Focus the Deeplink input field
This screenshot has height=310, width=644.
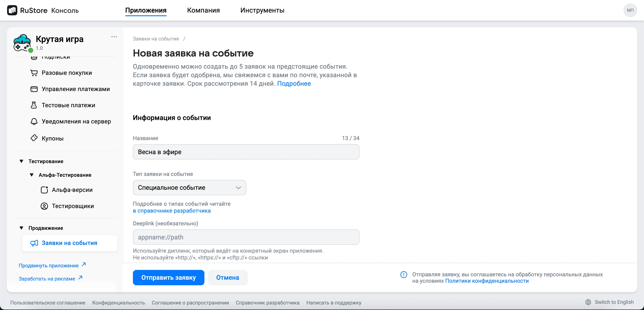click(246, 237)
